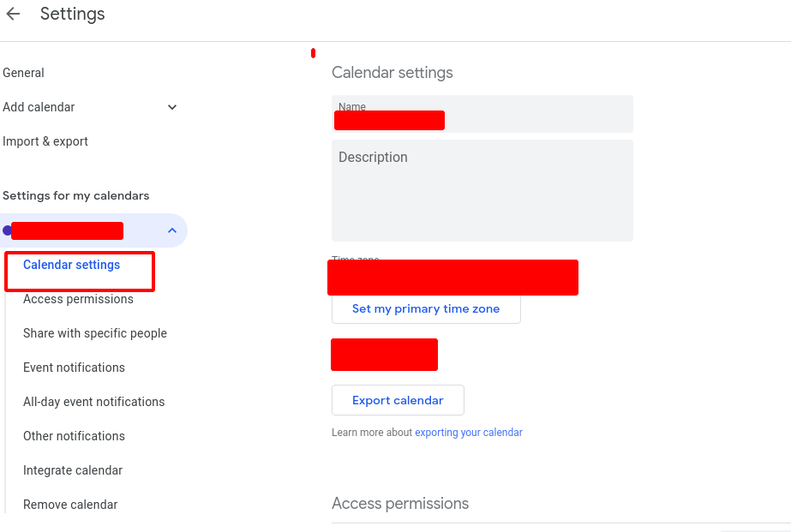Open the General settings section
This screenshot has width=791, height=532.
(x=24, y=73)
